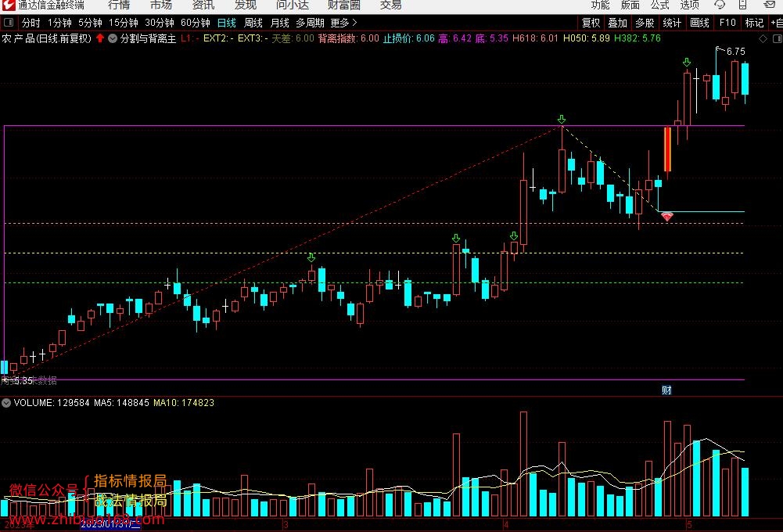Expand the 更多 period options
Viewport: 783px width, 532px height.
click(x=343, y=23)
